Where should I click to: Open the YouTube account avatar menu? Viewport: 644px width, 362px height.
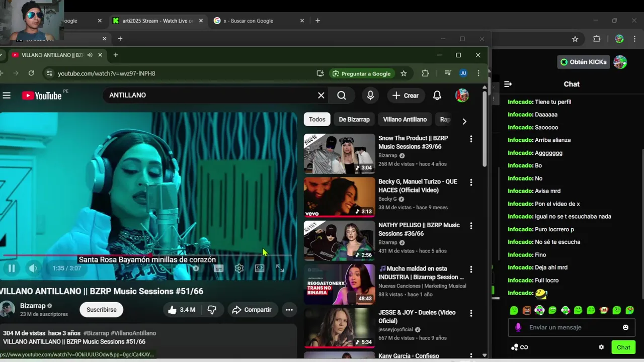coord(462,95)
